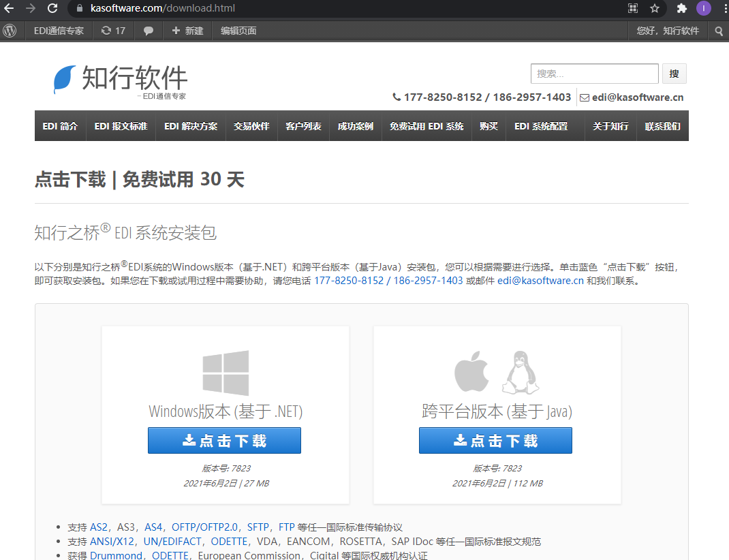Screen dimensions: 729x560
Task: Click the 搜 search button
Action: pyautogui.click(x=674, y=74)
